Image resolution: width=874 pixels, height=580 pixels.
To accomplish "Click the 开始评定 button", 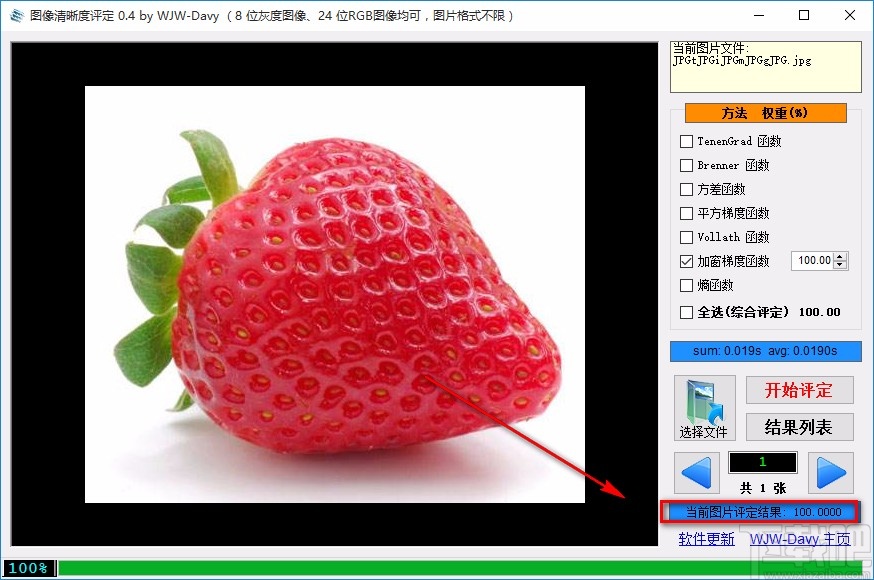I will point(799,390).
